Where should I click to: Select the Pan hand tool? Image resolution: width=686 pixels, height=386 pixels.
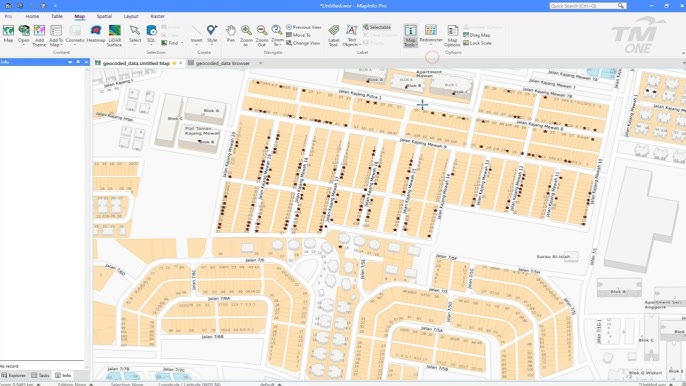tap(231, 34)
